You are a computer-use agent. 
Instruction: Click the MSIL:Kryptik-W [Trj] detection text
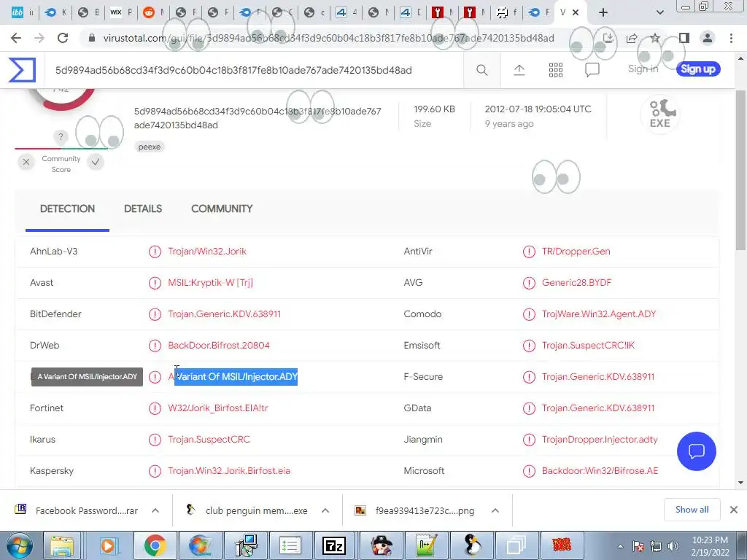[211, 283]
